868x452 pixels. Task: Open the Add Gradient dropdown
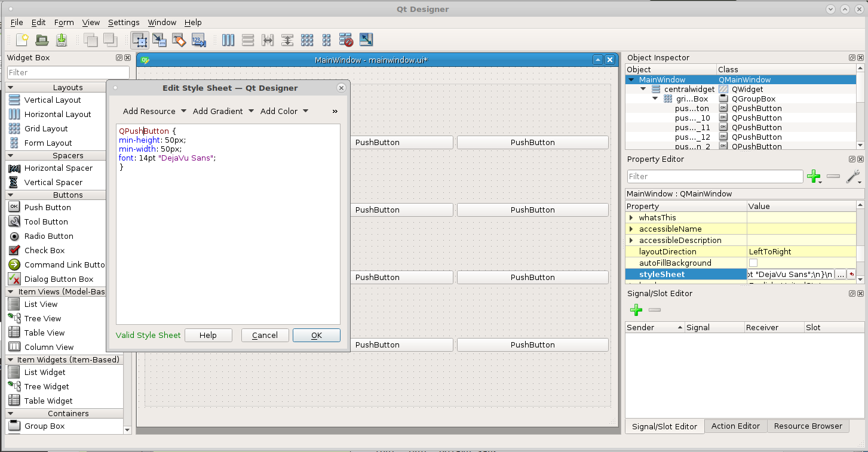[x=223, y=111]
